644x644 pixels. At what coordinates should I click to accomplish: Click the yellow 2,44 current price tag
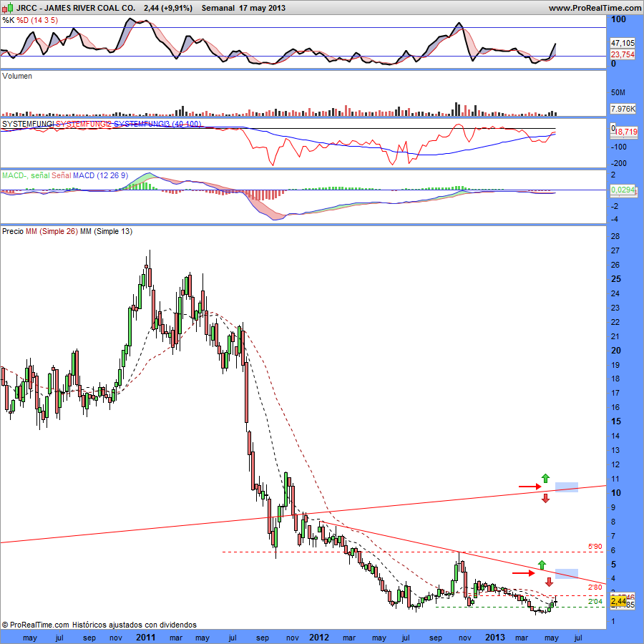pos(618,601)
